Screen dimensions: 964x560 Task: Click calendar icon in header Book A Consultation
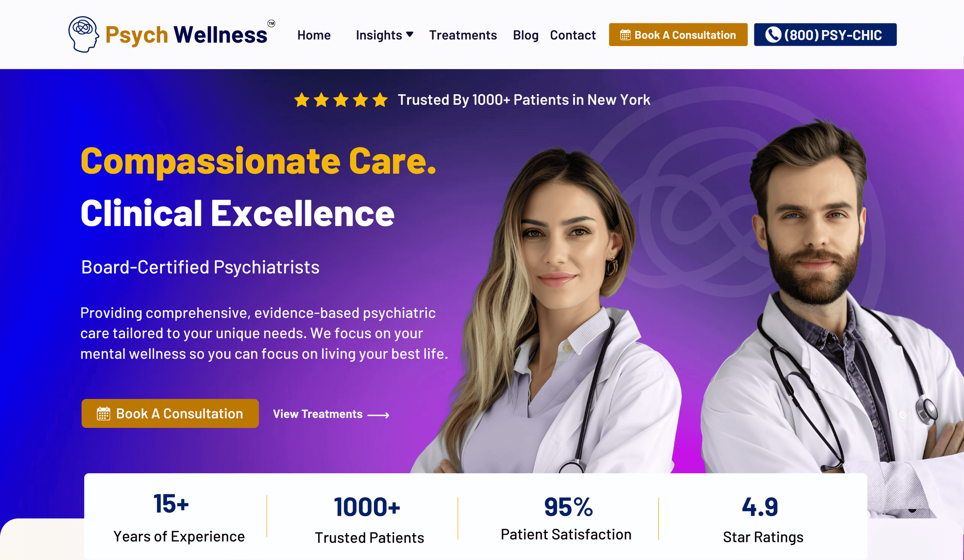click(625, 35)
